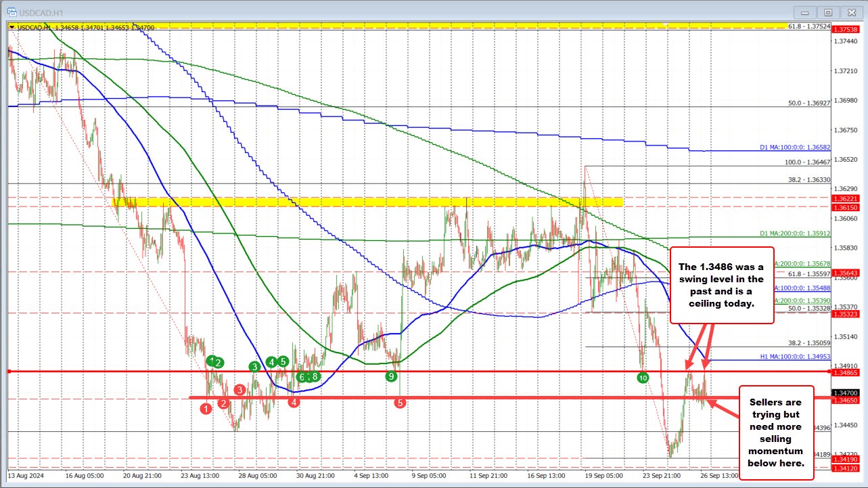Click green circle marker 9 on the chart
This screenshot has width=868, height=488.
(391, 376)
